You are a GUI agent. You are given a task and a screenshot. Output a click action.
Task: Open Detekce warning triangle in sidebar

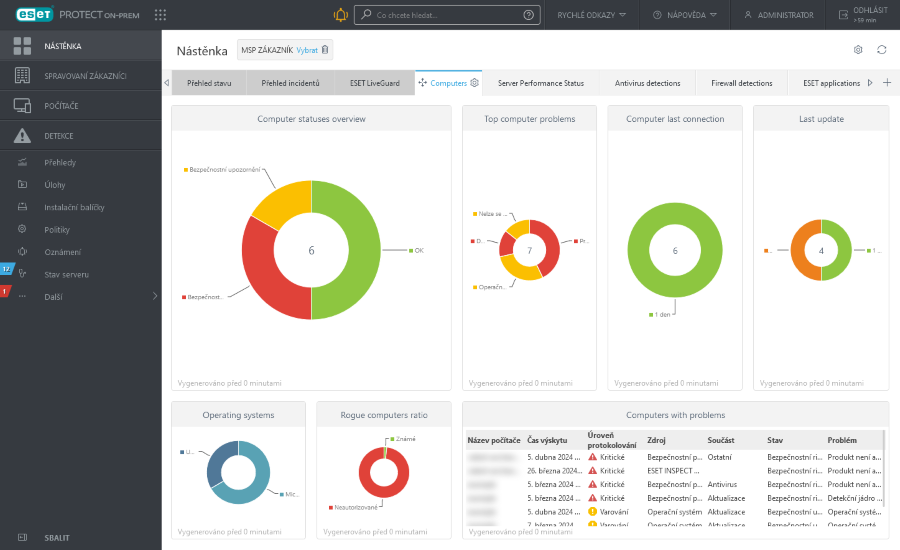[x=22, y=136]
